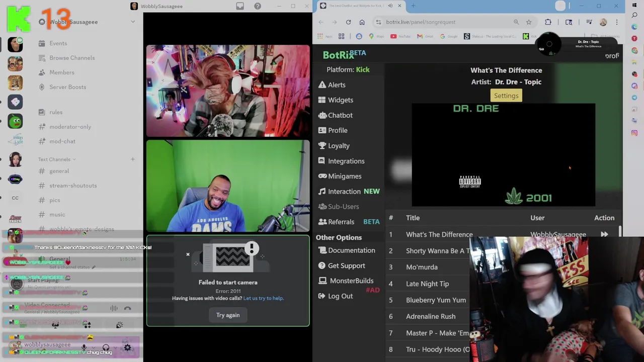Image resolution: width=644 pixels, height=362 pixels.
Task: Create a channel with Text Channels plus
Action: point(133,159)
